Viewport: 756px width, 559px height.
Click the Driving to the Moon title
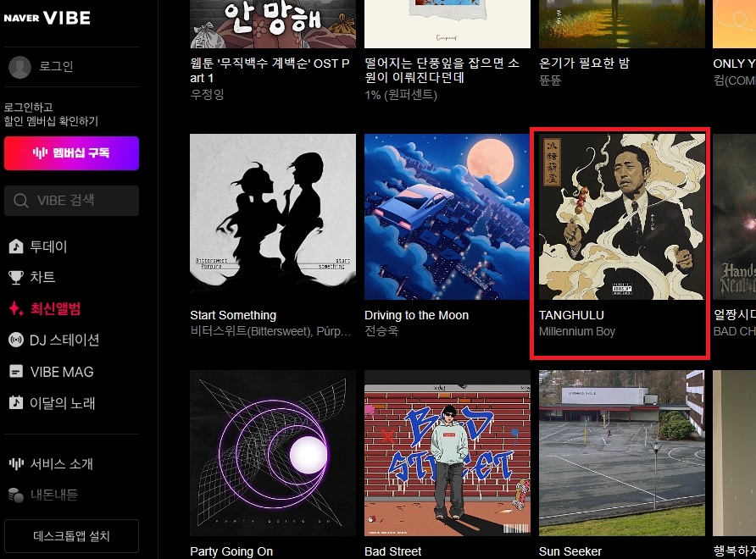tap(417, 315)
